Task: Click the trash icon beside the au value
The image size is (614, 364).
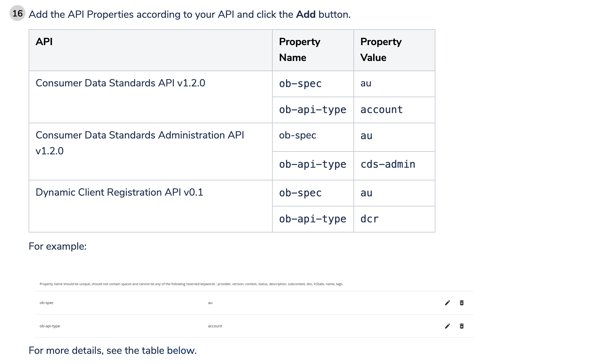Action: [x=462, y=303]
